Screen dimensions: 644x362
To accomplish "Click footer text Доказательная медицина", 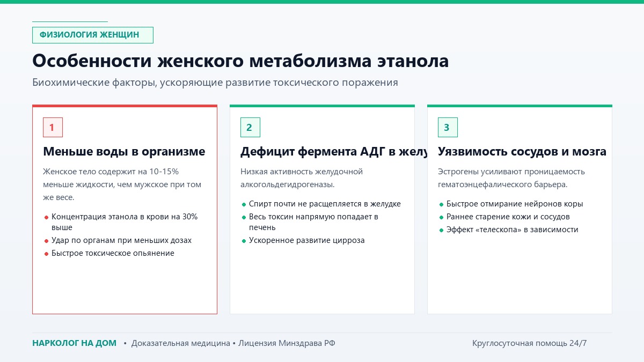I will (x=181, y=343).
